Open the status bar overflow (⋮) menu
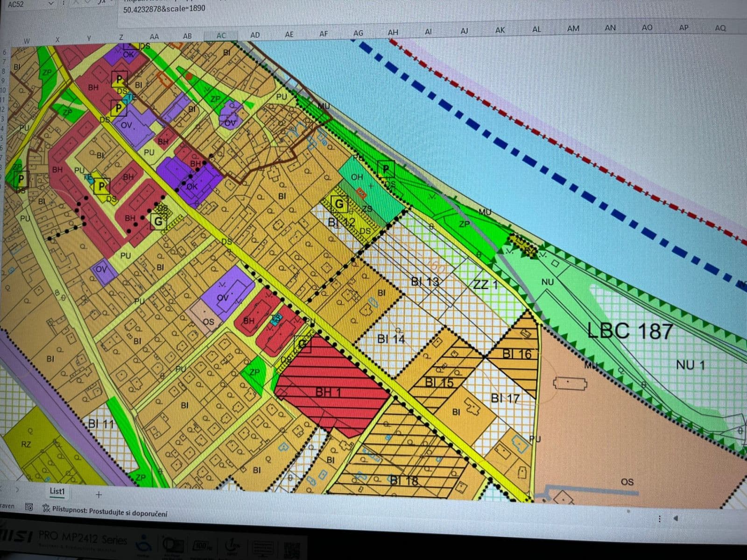 [659, 518]
